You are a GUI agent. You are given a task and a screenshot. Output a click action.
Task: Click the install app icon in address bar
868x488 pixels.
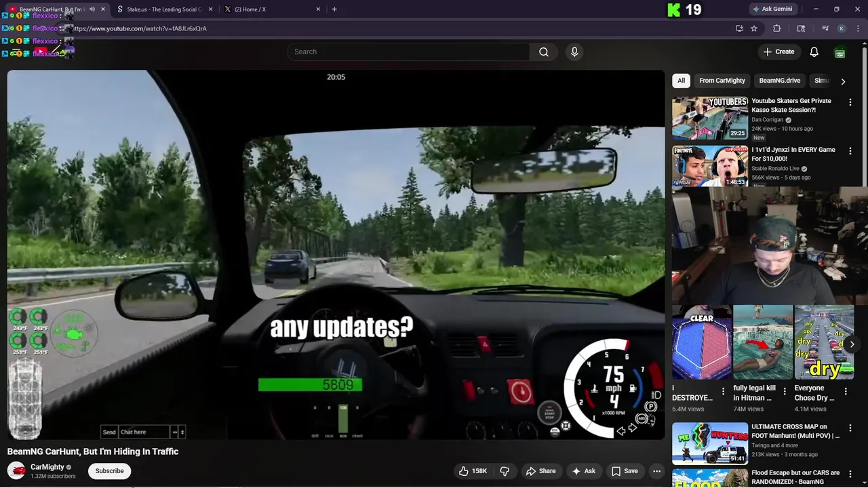point(739,28)
